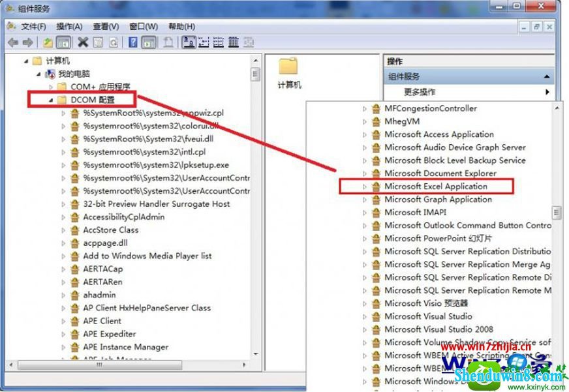Click the My Computer (我的电脑) icon

tap(50, 74)
